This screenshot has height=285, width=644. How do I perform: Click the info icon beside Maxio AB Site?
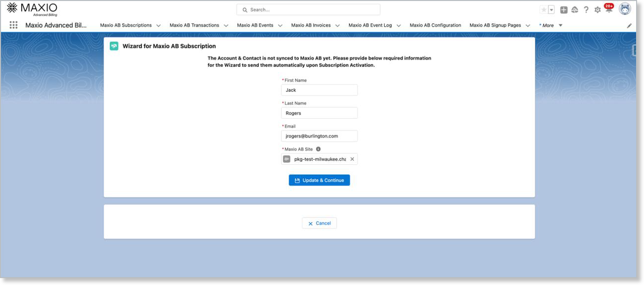pyautogui.click(x=318, y=149)
